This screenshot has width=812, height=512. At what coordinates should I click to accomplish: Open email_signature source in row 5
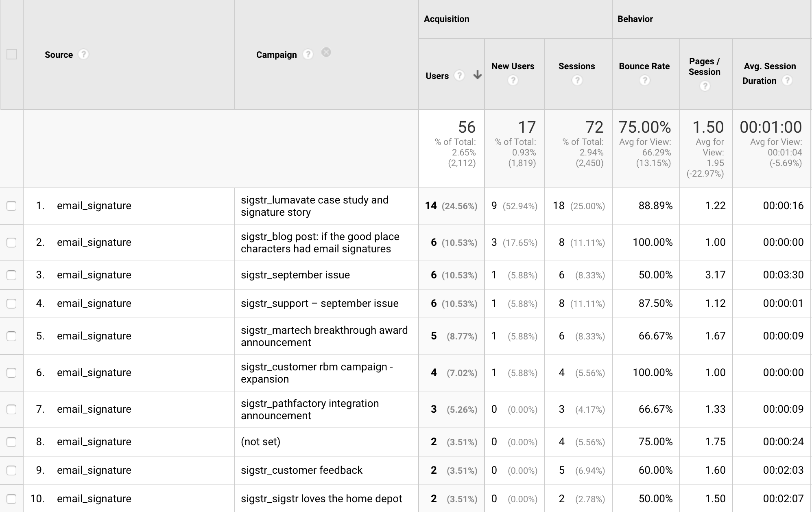coord(94,336)
